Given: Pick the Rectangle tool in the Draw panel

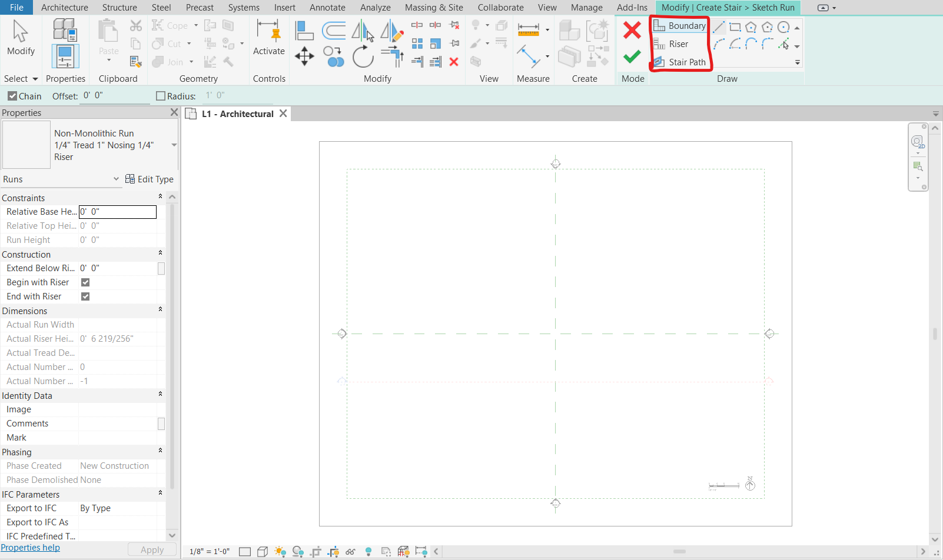Looking at the screenshot, I should (735, 26).
